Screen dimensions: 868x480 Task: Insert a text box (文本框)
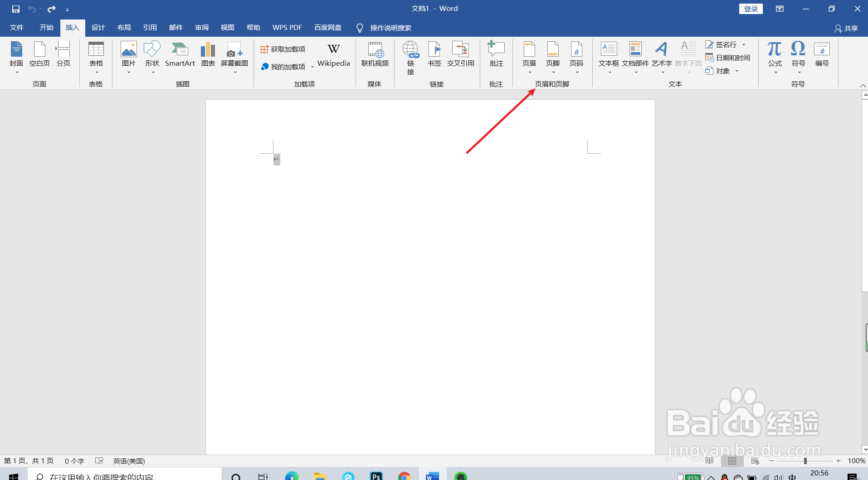tap(609, 58)
